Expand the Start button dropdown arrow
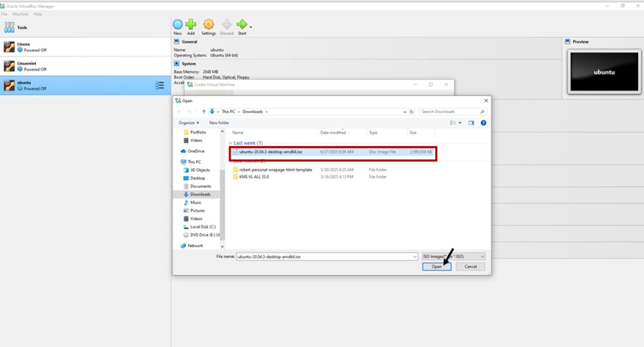Screen dimensions: 644x347 [251, 27]
